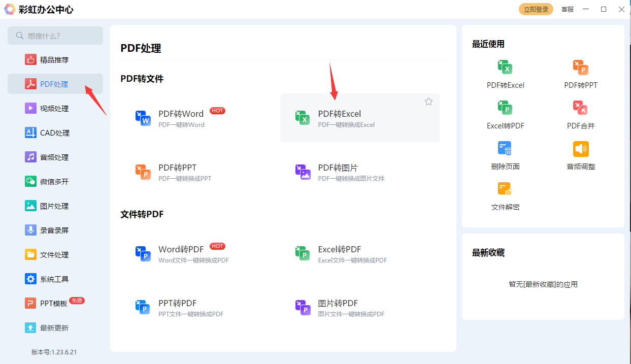Select 微信多开 in the sidebar menu
The image size is (631, 364).
coord(55,182)
